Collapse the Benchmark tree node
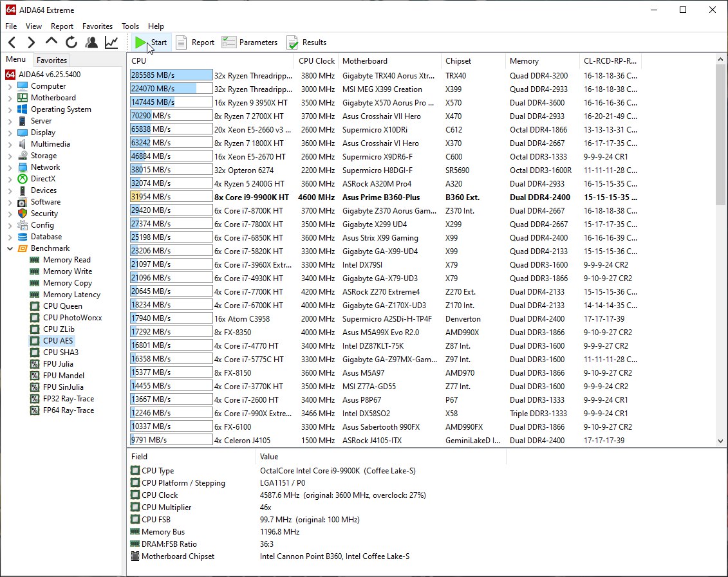The width and height of the screenshot is (728, 577). pyautogui.click(x=10, y=248)
